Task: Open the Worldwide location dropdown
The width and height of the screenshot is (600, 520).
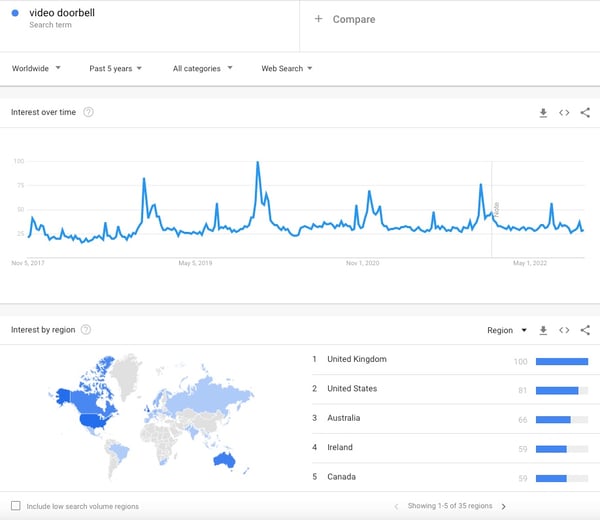Action: click(36, 68)
